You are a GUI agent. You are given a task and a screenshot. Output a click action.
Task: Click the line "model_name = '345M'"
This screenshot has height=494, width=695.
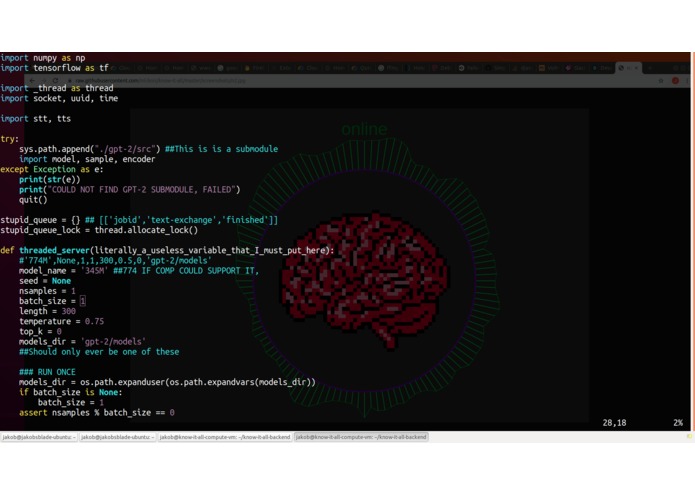(63, 271)
